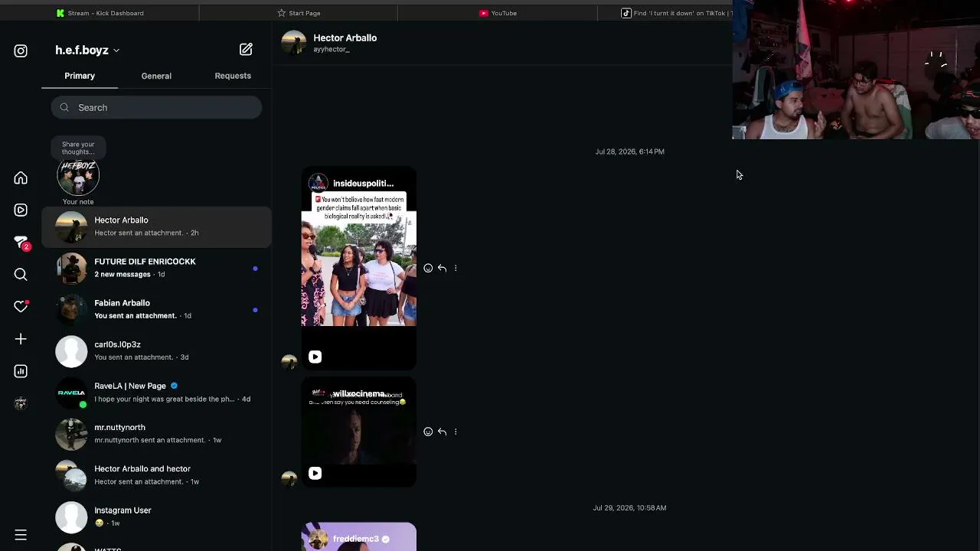The width and height of the screenshot is (980, 551).
Task: Open your note profile picture
Action: coord(78,177)
